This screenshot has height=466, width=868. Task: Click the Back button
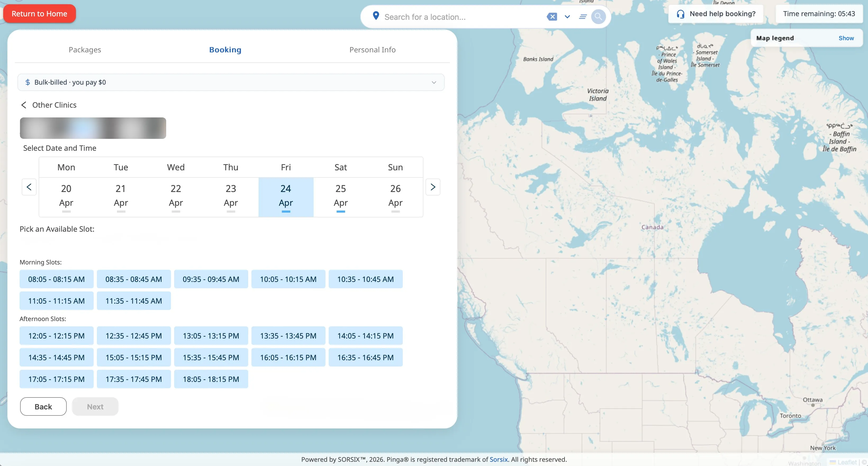coord(43,406)
